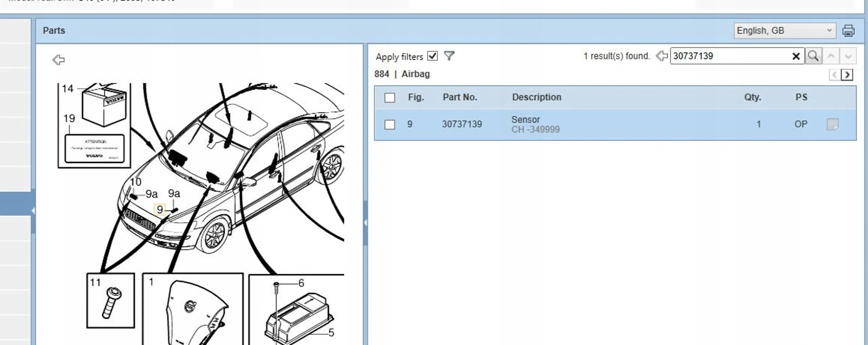Collapse the diagram panel splitter handle

coord(365,223)
